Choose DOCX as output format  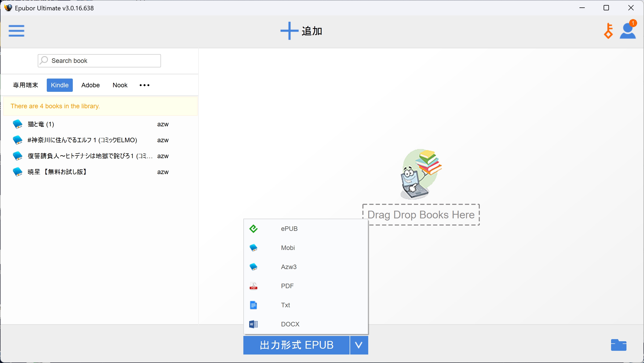coord(306,324)
